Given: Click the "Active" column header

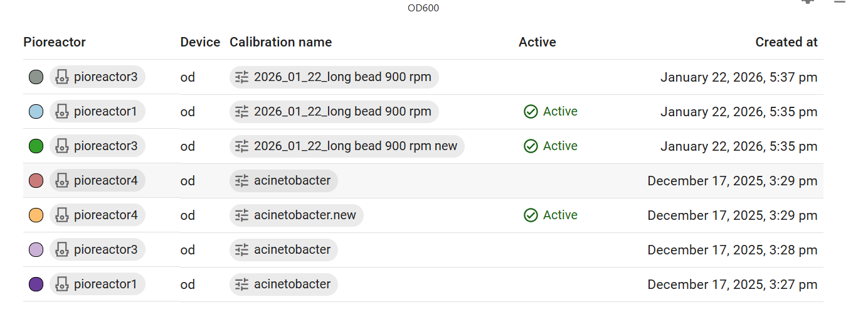Looking at the screenshot, I should point(537,42).
